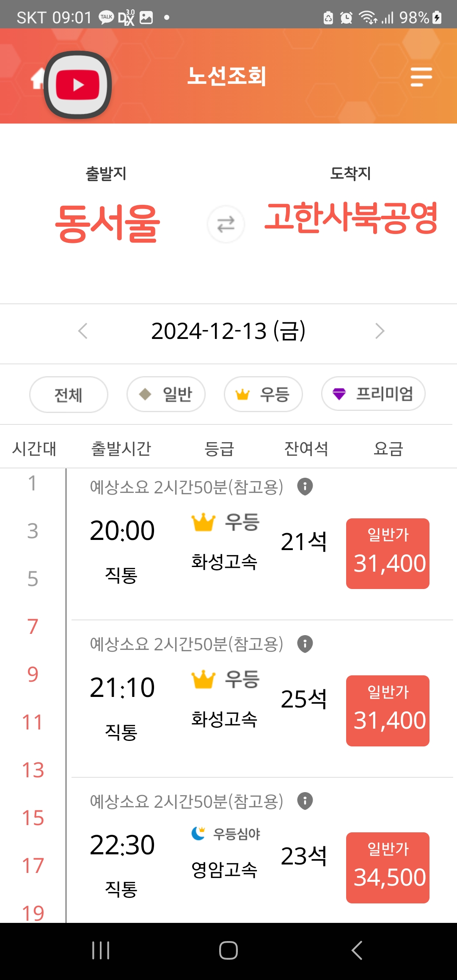457x980 pixels.
Task: Jump to hour 13 in time sidebar
Action: tap(33, 770)
